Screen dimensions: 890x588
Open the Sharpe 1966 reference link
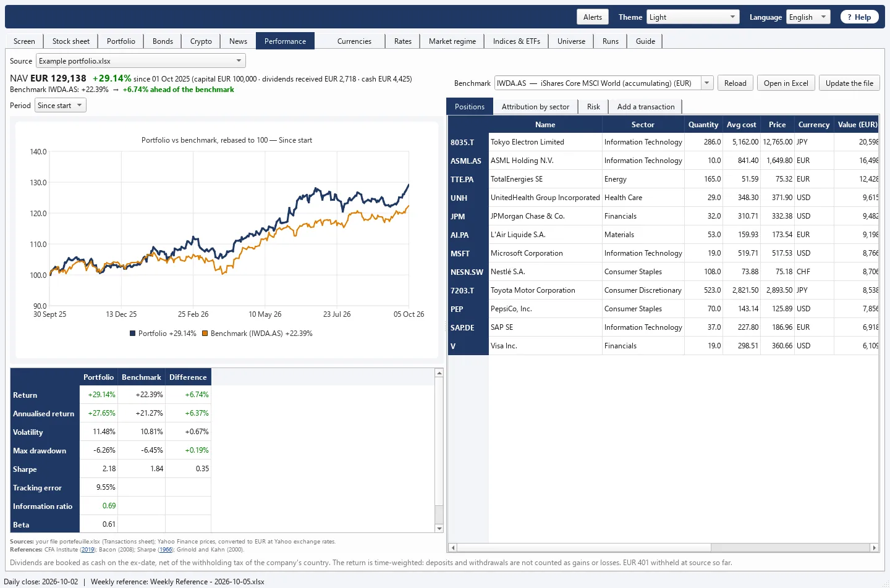pyautogui.click(x=166, y=550)
